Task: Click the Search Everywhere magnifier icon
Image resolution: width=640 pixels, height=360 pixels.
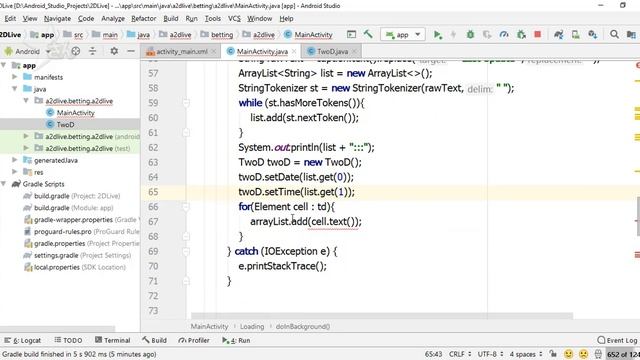Action: point(614,35)
